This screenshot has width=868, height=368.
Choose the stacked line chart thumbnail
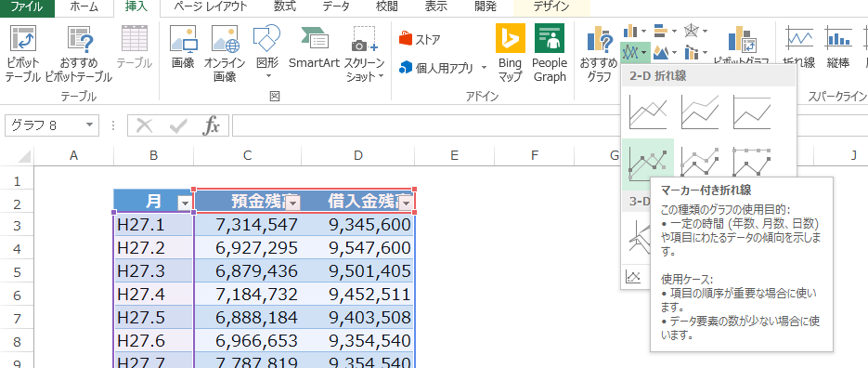(x=700, y=112)
